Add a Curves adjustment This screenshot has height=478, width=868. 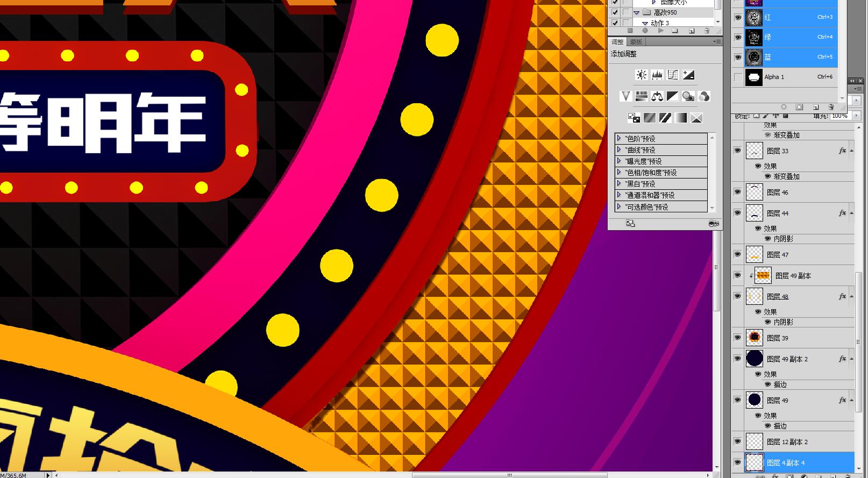coord(673,75)
